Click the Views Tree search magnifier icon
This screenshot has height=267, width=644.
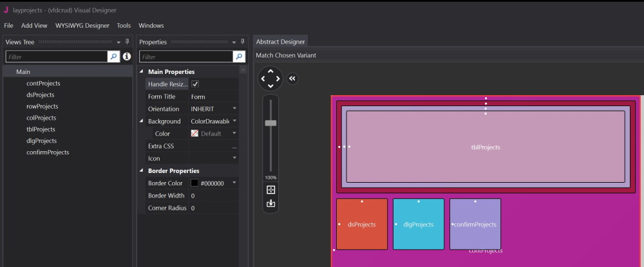[114, 57]
